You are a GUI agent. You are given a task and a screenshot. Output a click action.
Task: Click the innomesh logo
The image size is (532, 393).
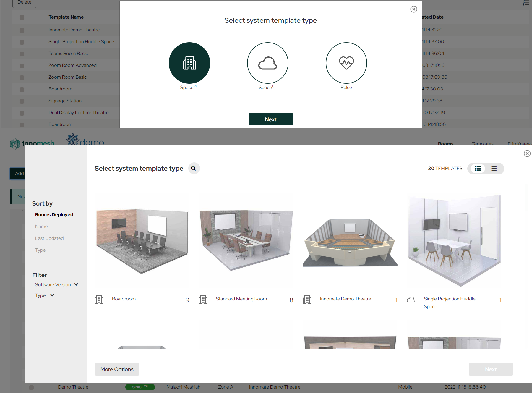tap(33, 143)
